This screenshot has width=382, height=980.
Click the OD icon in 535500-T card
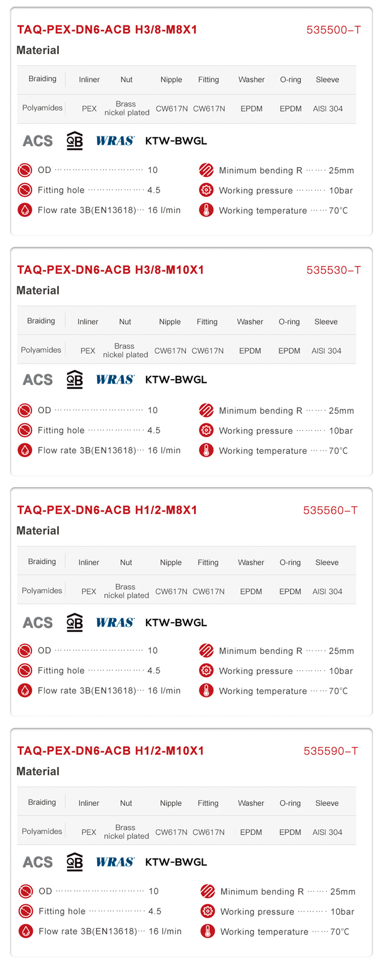point(25,170)
